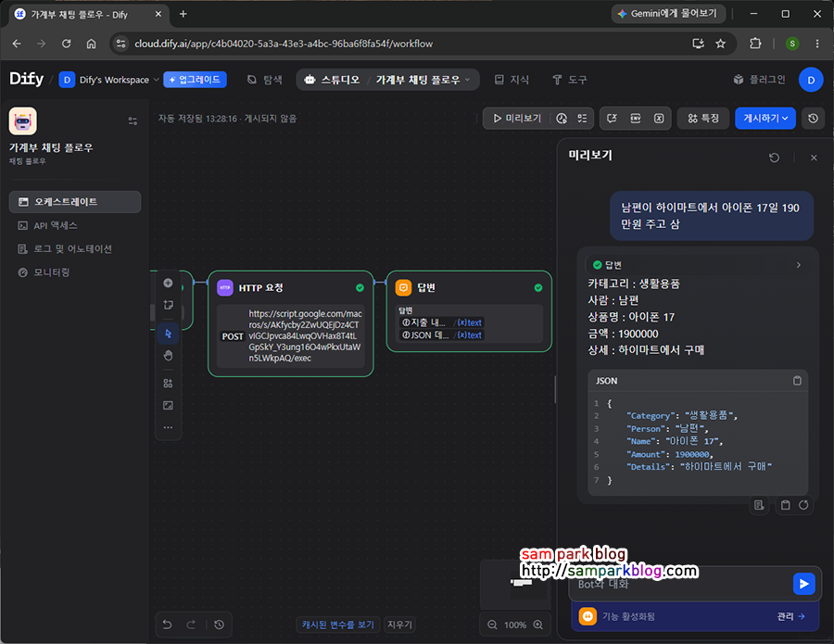Screen dimensions: 834x644
Task: Open the checklist icon in the top toolbar
Action: pyautogui.click(x=583, y=118)
